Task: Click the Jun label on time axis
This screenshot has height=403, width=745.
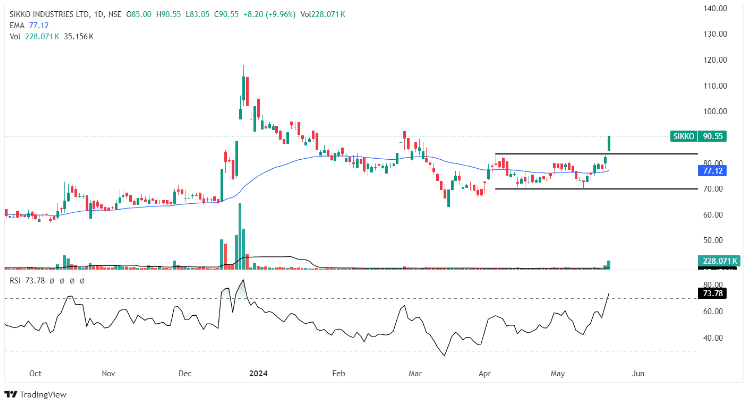Action: point(640,372)
